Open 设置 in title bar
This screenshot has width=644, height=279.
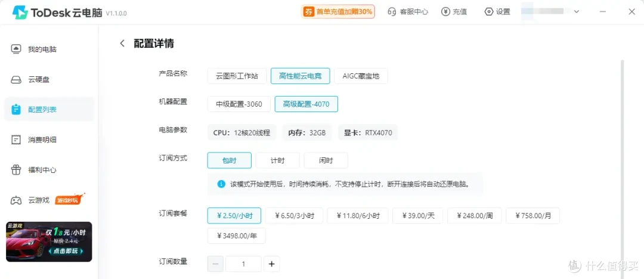pos(497,11)
